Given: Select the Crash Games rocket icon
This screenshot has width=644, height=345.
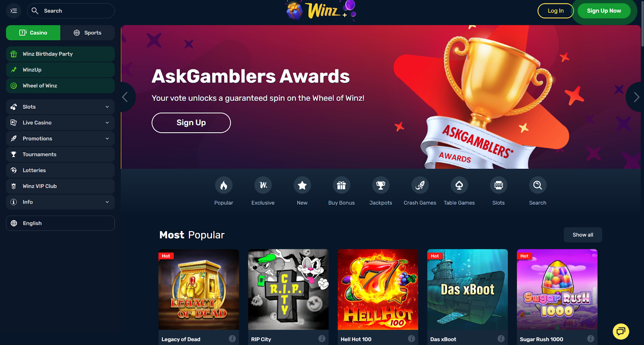Looking at the screenshot, I should tap(420, 185).
